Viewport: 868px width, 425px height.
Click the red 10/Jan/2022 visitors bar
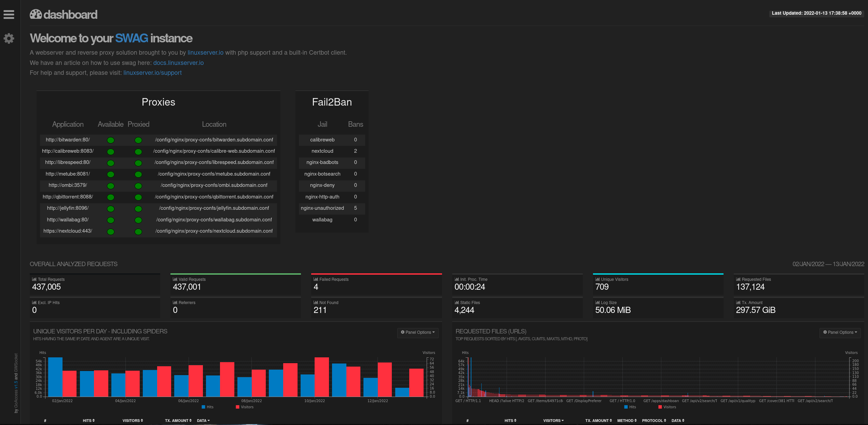321,377
